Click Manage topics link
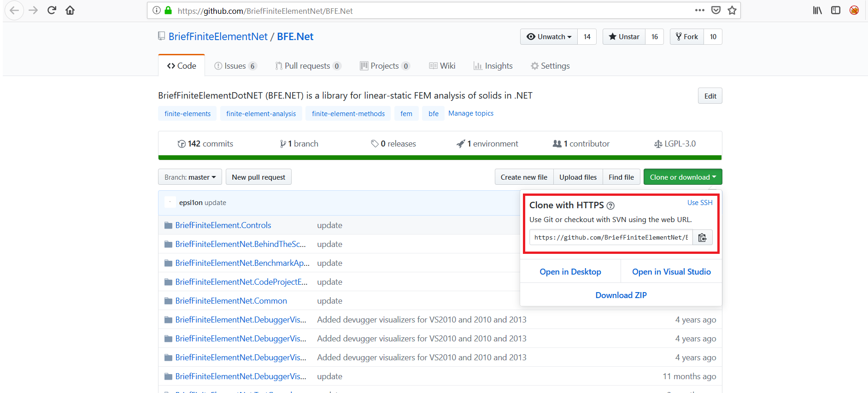The height and width of the screenshot is (393, 868). 471,113
